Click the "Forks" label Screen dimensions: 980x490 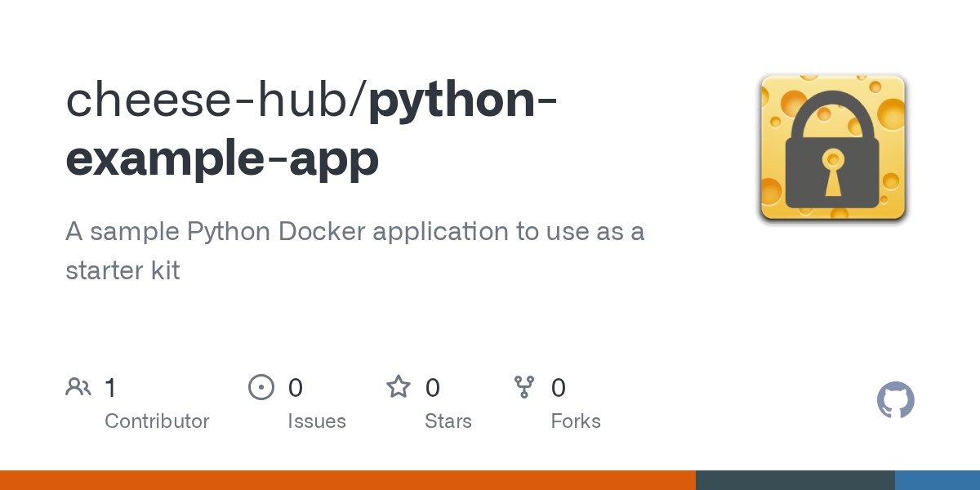pyautogui.click(x=576, y=421)
